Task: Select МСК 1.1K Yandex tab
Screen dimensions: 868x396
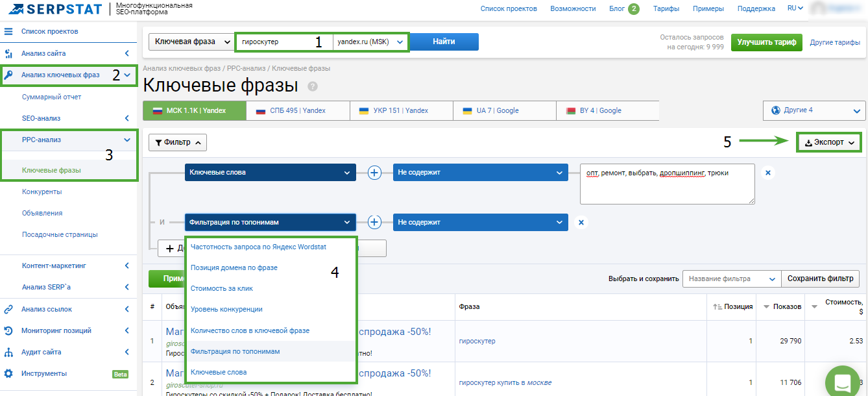Action: 194,110
